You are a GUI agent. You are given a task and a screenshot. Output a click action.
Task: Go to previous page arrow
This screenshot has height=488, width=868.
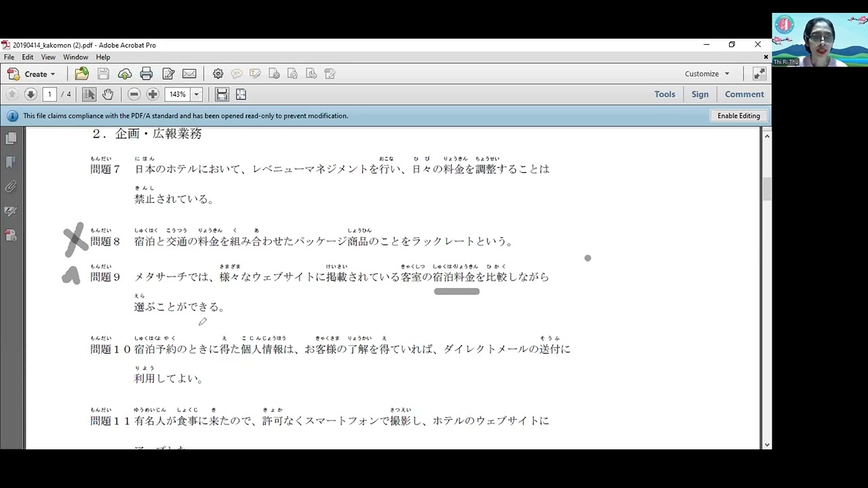pyautogui.click(x=12, y=94)
